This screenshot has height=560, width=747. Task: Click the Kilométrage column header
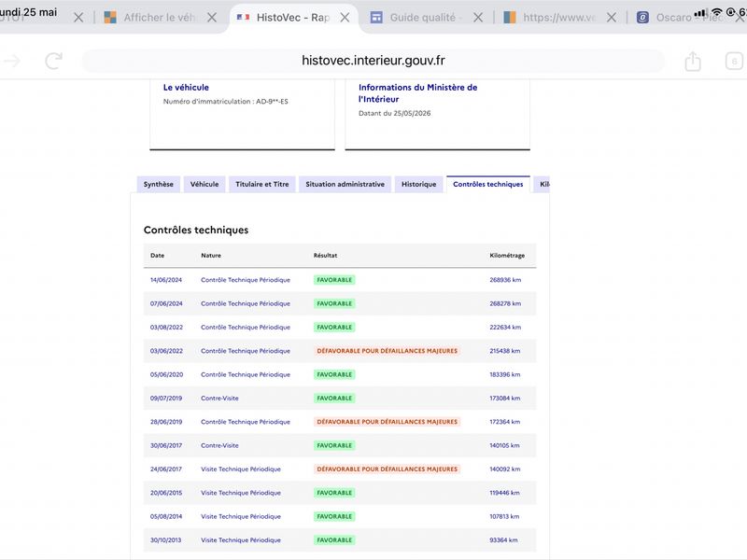tap(507, 256)
